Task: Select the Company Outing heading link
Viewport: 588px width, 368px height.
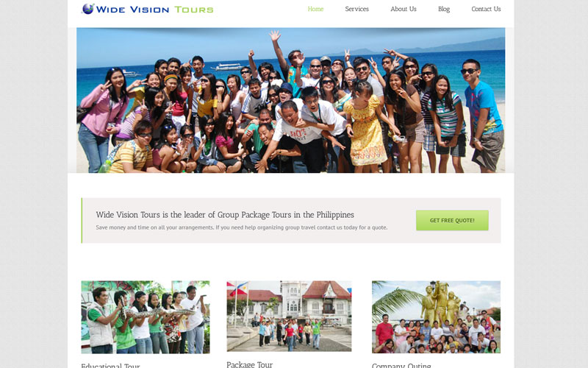Action: click(x=401, y=365)
